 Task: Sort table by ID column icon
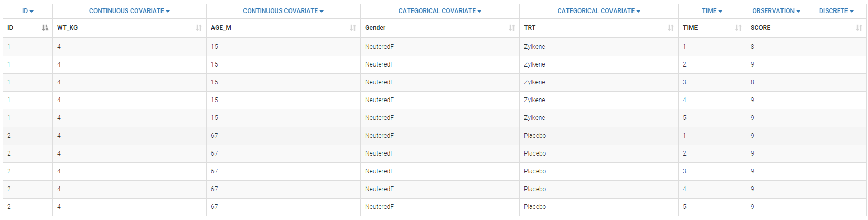(x=45, y=28)
